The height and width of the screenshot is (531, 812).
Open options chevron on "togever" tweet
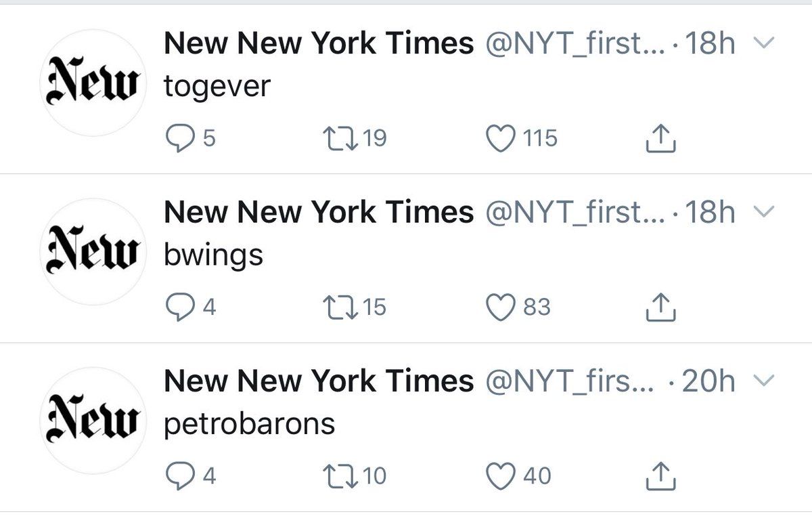point(763,44)
